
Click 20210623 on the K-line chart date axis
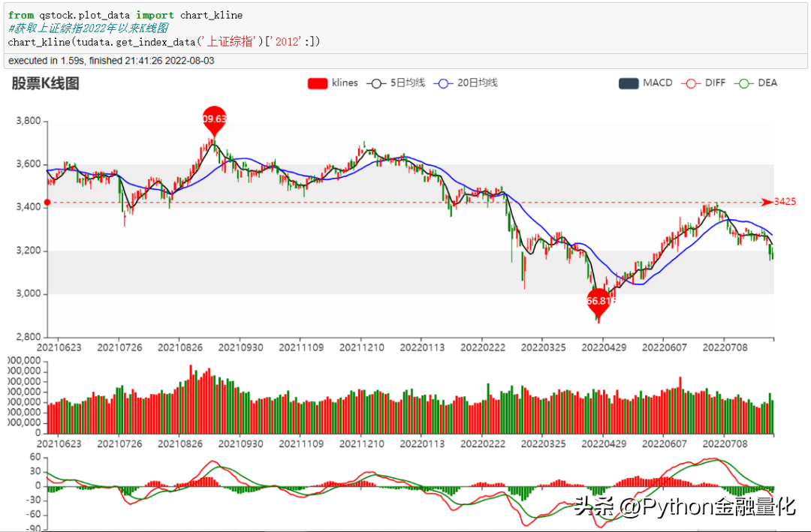pyautogui.click(x=59, y=347)
